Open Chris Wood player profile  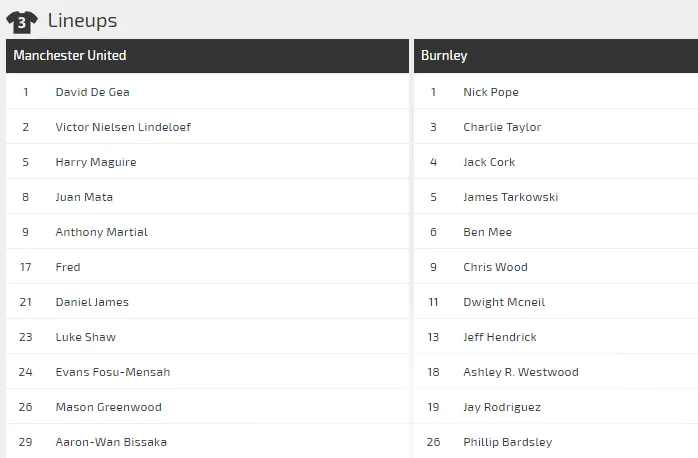click(x=495, y=267)
